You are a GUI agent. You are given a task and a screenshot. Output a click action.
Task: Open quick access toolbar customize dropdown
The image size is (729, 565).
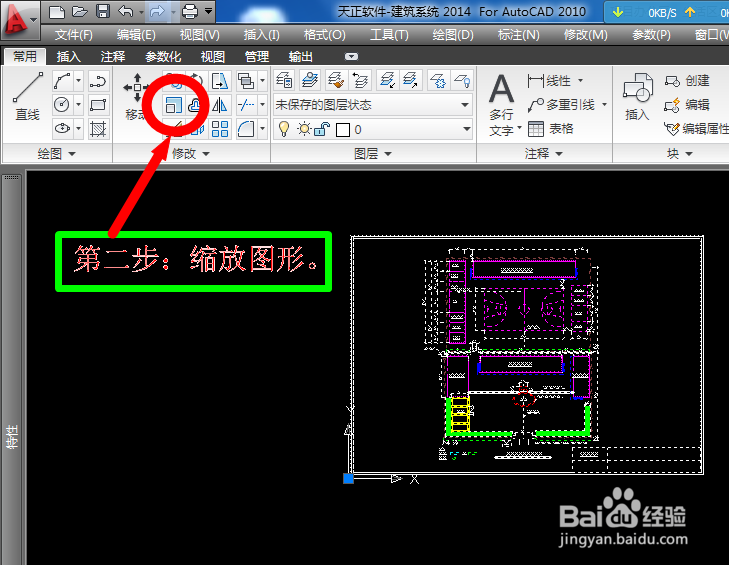tap(209, 11)
